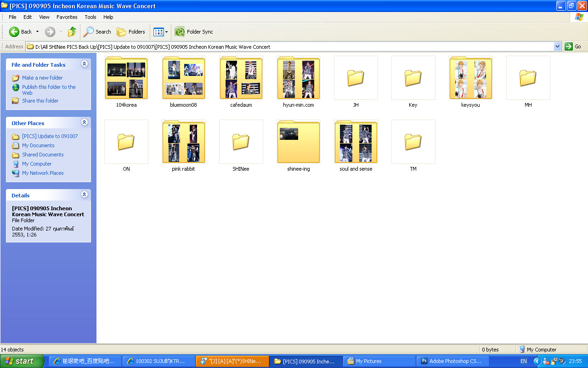Click Make a new folder link
The width and height of the screenshot is (588, 368).
42,78
